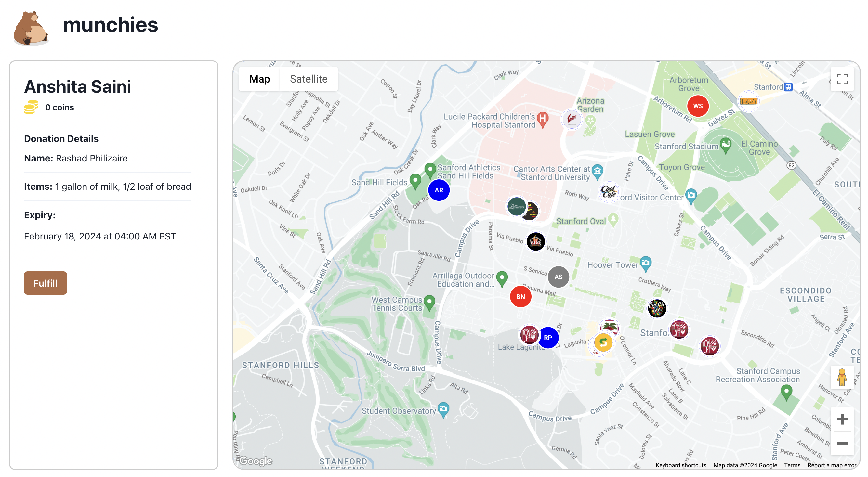Click the gray AS marker
This screenshot has width=868, height=477.
pyautogui.click(x=558, y=277)
